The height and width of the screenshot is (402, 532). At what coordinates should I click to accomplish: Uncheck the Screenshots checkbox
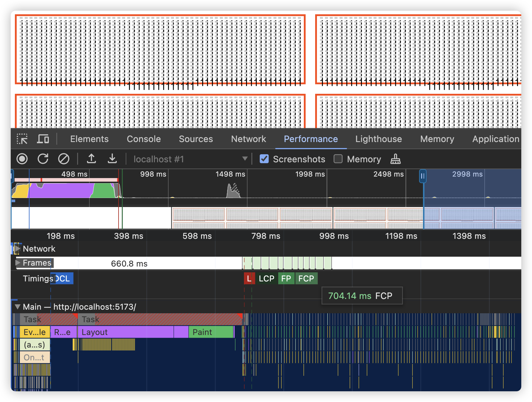pos(264,159)
